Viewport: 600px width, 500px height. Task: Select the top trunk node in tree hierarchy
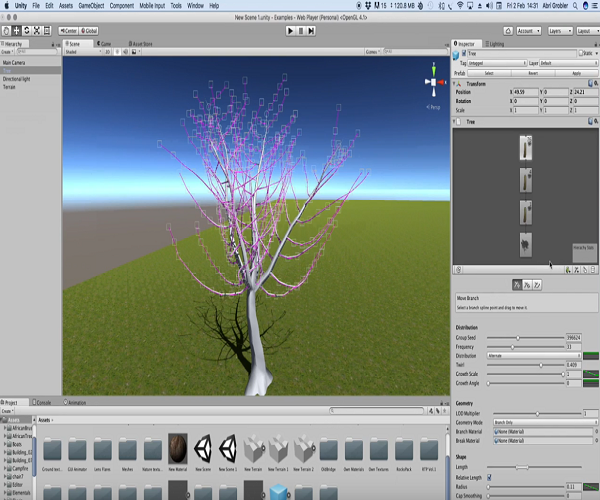coord(526,148)
